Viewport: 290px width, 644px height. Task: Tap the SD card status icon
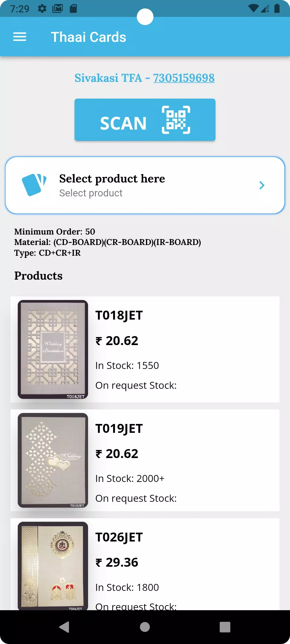pyautogui.click(x=73, y=9)
